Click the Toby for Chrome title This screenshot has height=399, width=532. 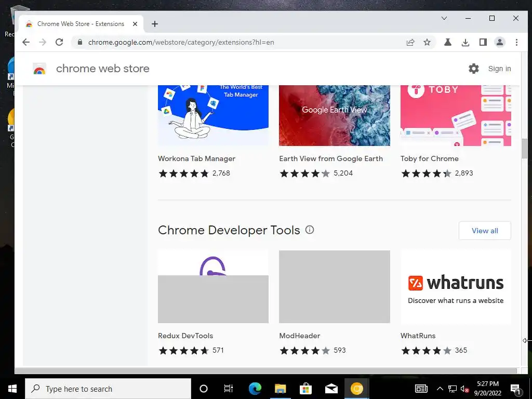[429, 158]
